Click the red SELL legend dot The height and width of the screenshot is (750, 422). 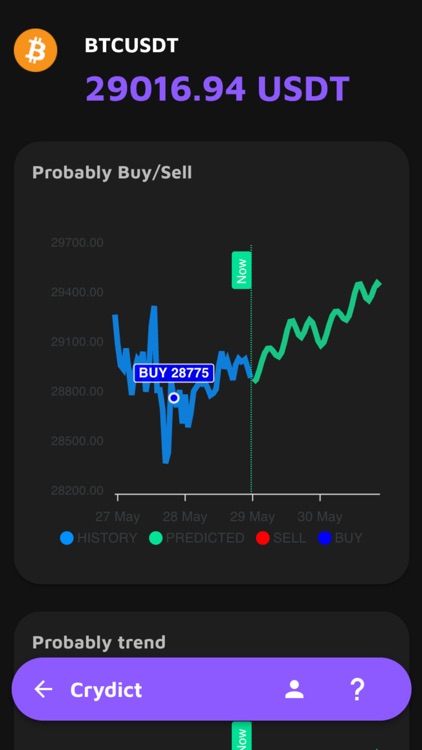(x=263, y=538)
